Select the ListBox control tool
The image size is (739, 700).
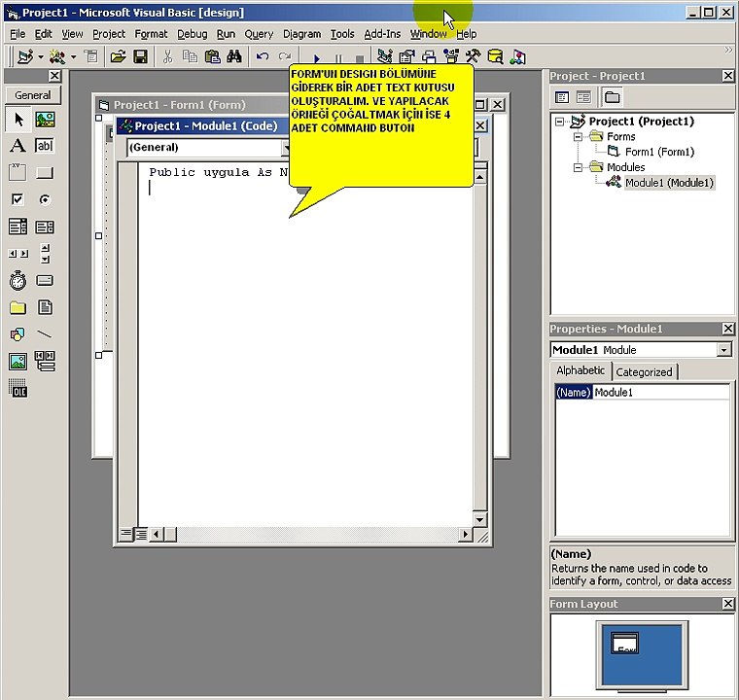click(x=45, y=227)
